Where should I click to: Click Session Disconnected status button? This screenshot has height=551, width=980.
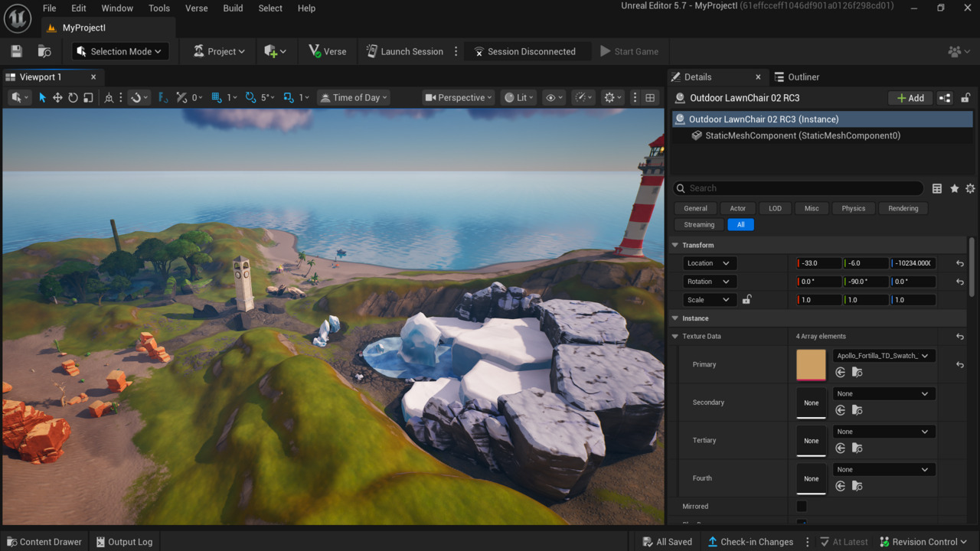528,51
